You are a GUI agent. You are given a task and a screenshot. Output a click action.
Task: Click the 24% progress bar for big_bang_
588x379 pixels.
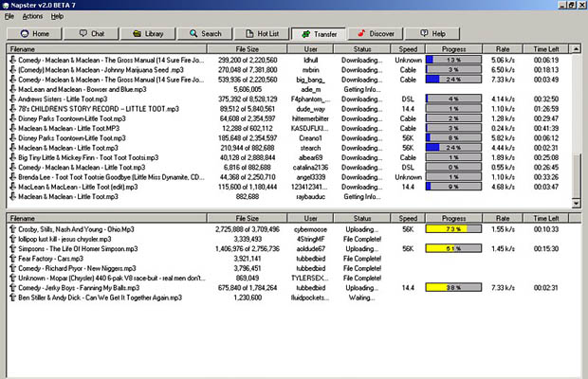click(x=453, y=80)
